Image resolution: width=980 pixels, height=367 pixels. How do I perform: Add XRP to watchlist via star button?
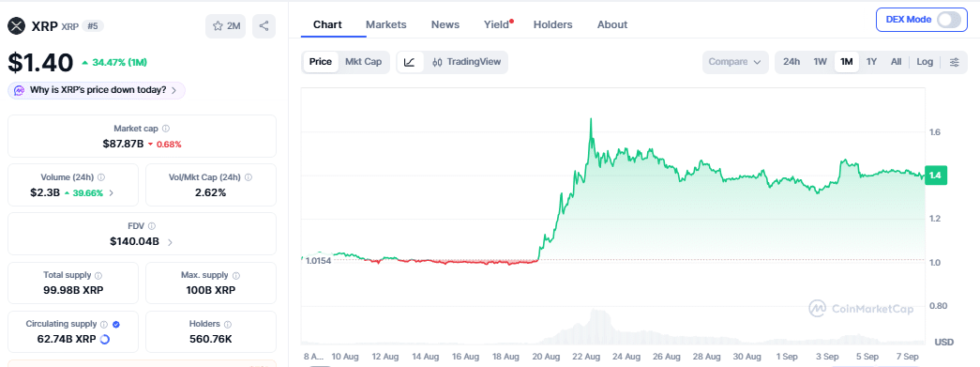click(x=226, y=26)
